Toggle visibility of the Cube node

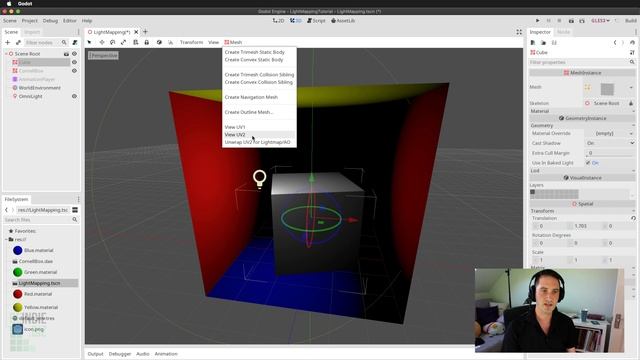coord(74,62)
